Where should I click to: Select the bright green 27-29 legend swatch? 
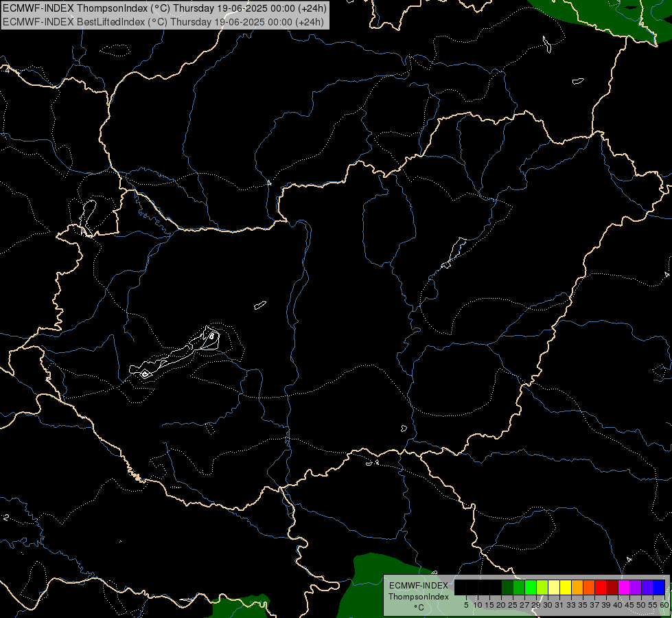coord(531,587)
